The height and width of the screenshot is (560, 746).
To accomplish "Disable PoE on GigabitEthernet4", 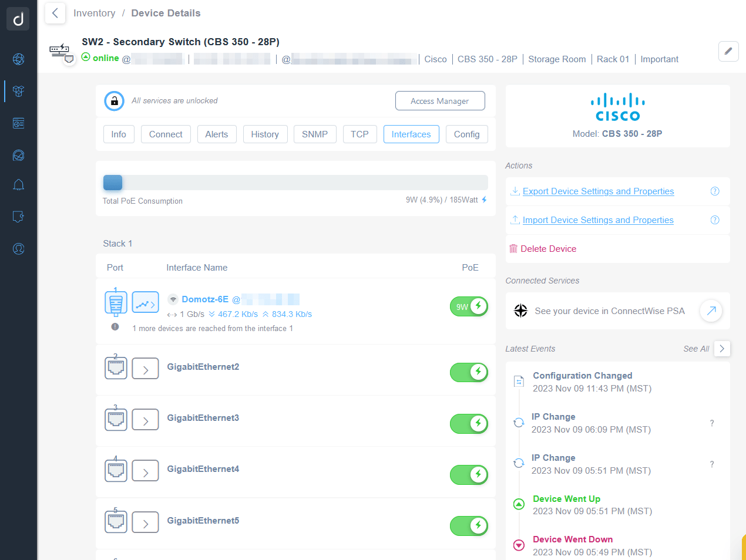I will tap(468, 474).
